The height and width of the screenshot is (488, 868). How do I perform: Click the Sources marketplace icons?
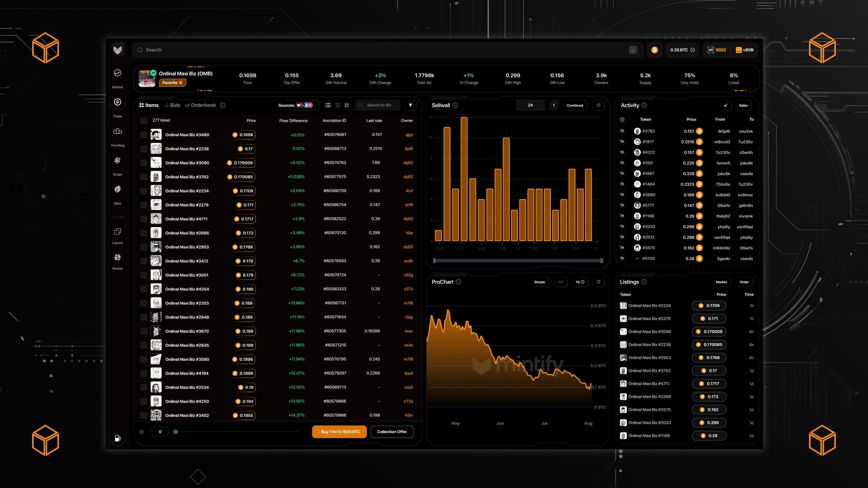click(305, 105)
